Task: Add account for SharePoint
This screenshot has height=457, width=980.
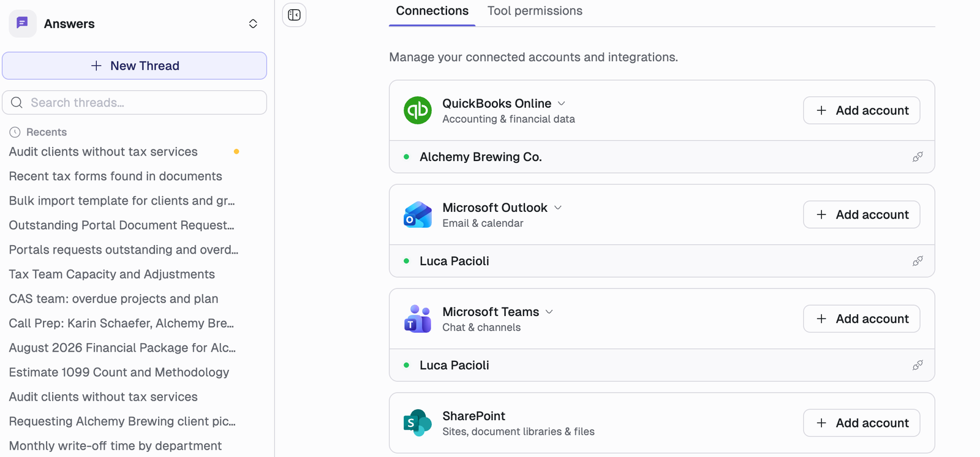Action: click(862, 423)
